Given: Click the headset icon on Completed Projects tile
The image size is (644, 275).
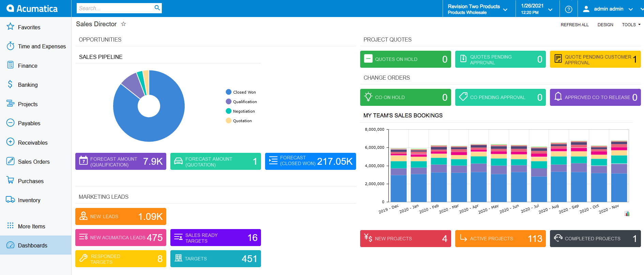Looking at the screenshot, I should 558,238.
